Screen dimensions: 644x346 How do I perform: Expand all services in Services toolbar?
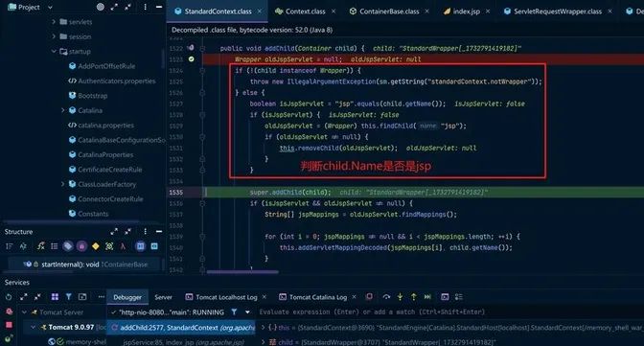point(23,297)
